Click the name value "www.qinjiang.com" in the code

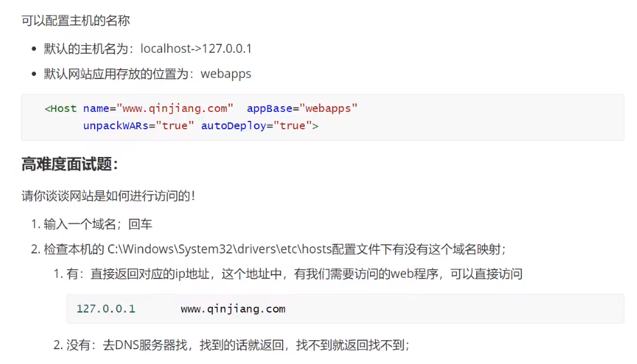click(175, 109)
